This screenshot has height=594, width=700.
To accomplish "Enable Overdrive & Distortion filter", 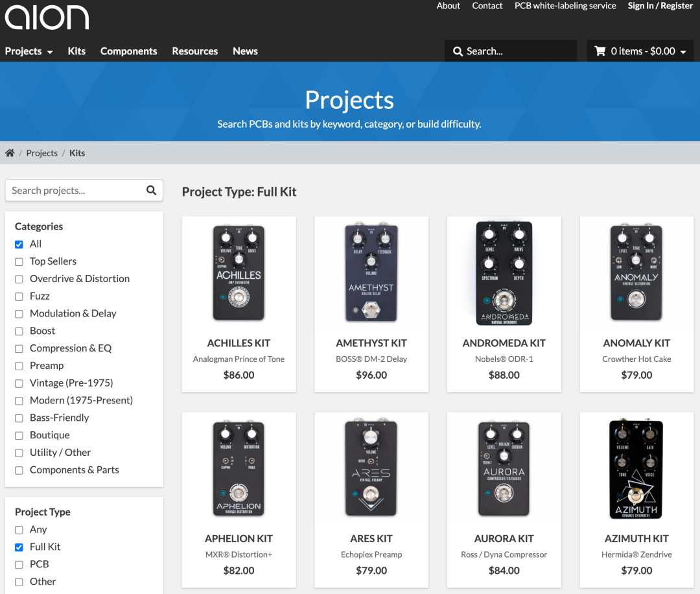I will (19, 279).
